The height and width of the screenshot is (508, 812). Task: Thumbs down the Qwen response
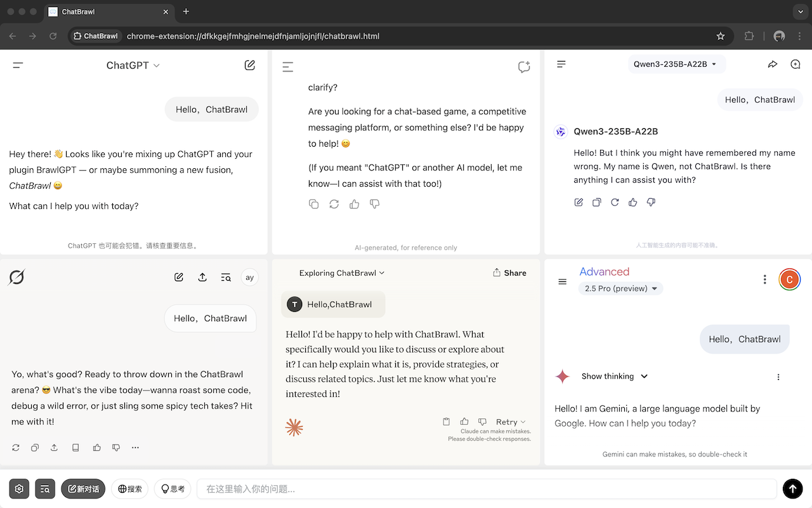(x=651, y=202)
